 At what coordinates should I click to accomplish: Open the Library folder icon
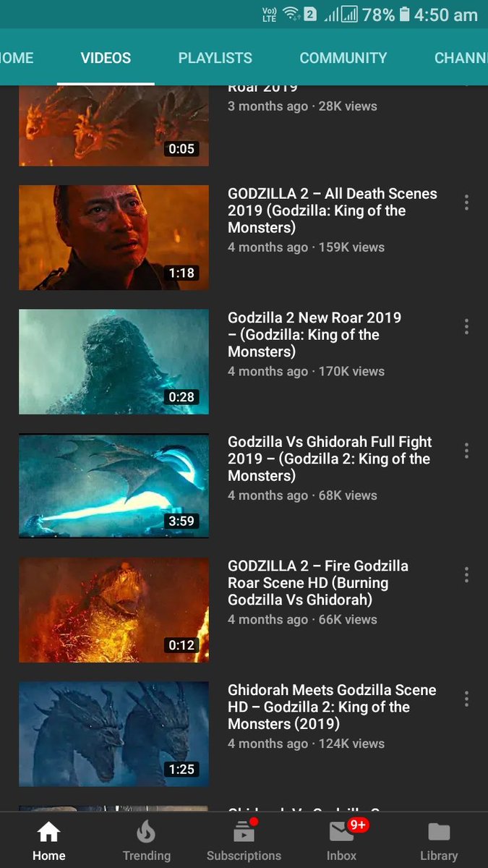(x=439, y=842)
